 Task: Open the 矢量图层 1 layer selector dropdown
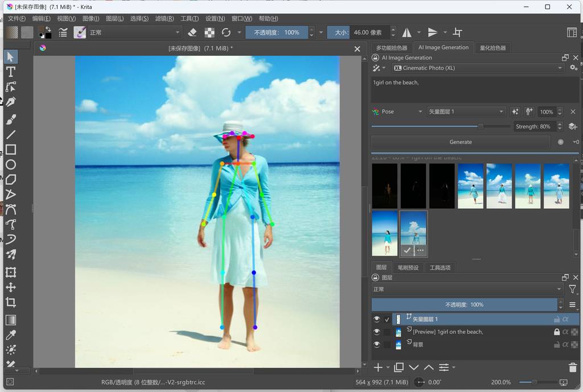pyautogui.click(x=466, y=112)
